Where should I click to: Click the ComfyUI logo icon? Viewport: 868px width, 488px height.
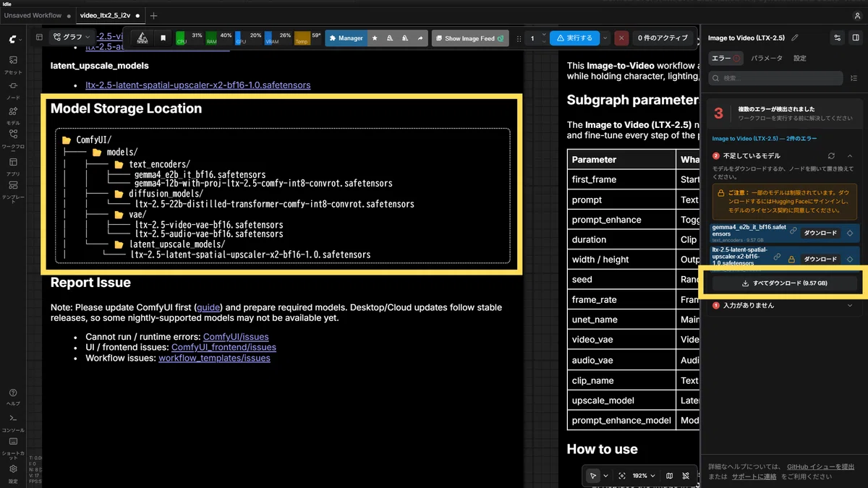13,38
